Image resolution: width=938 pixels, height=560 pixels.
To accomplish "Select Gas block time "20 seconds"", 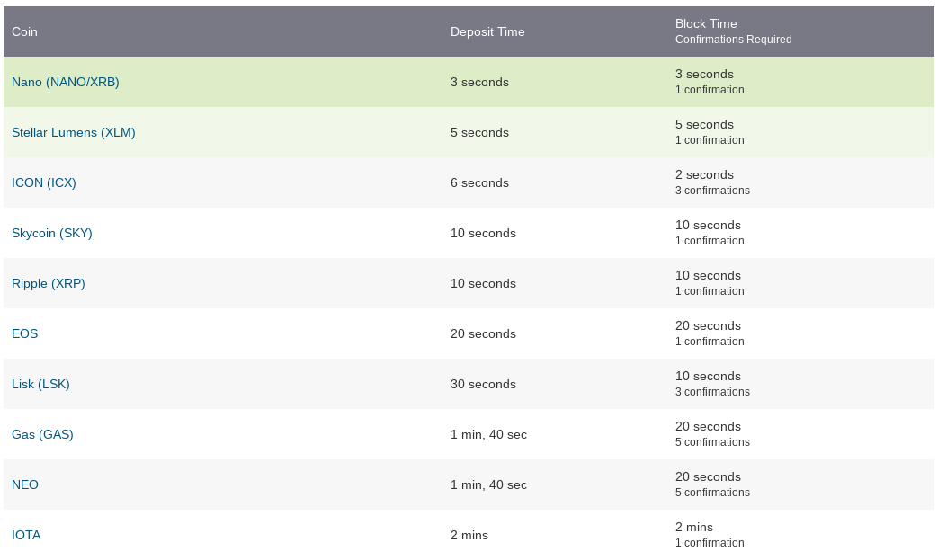I will coord(709,426).
